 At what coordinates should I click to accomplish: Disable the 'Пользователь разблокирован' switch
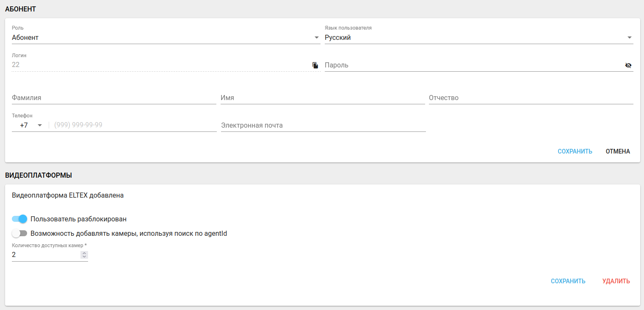click(19, 219)
